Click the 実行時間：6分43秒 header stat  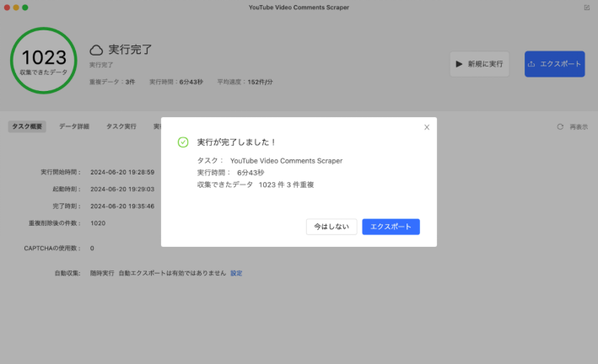[176, 82]
